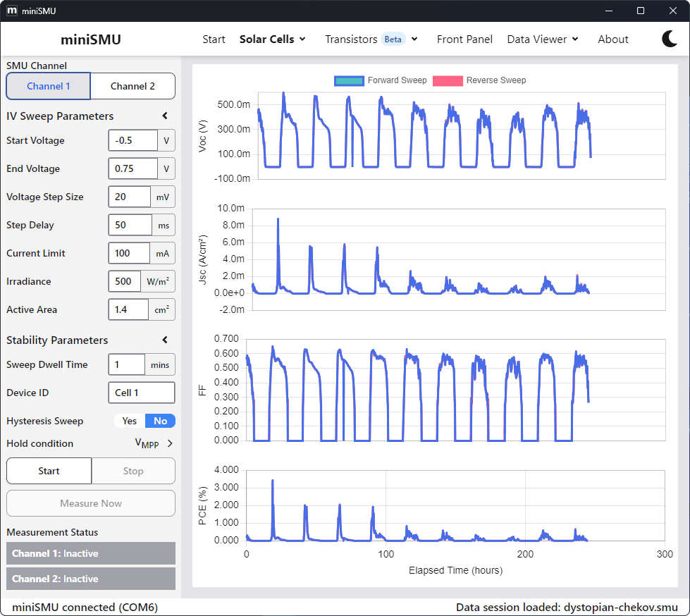Enable Hysteresis Sweep by selecting Yes
Screen dimensions: 690x616
(128, 421)
